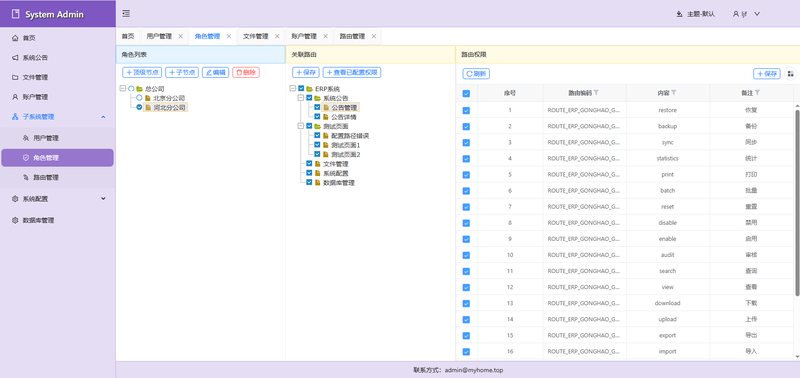The height and width of the screenshot is (378, 800).
Task: Select 配置路径错误 in the route tree
Action: click(x=350, y=136)
